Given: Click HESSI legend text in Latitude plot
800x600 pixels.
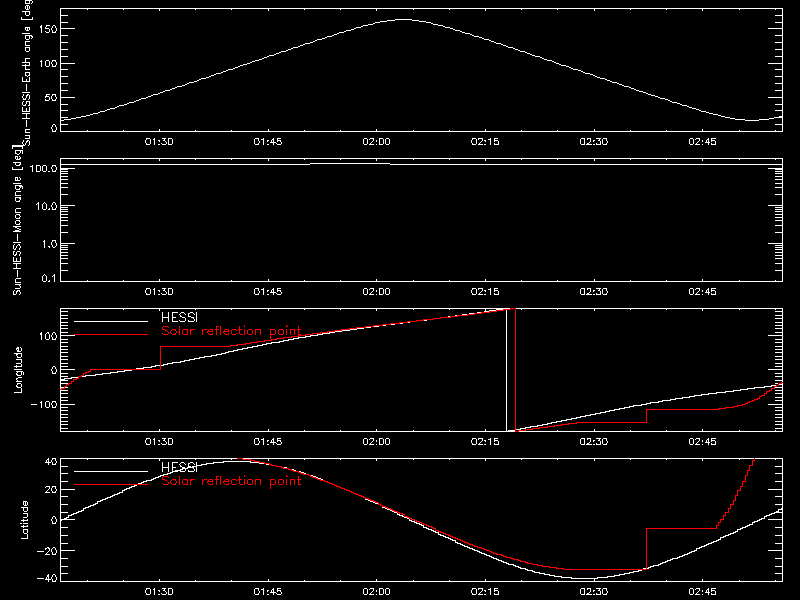Looking at the screenshot, I should pyautogui.click(x=179, y=467).
